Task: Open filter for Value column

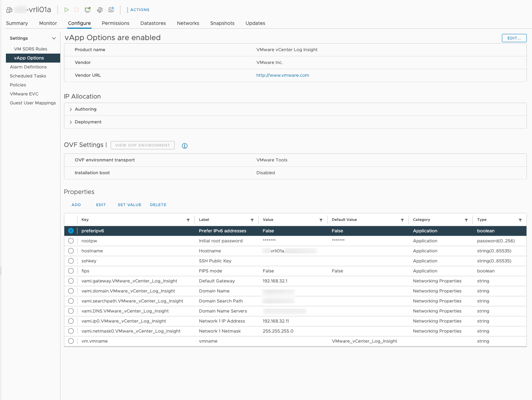Action: coord(321,220)
